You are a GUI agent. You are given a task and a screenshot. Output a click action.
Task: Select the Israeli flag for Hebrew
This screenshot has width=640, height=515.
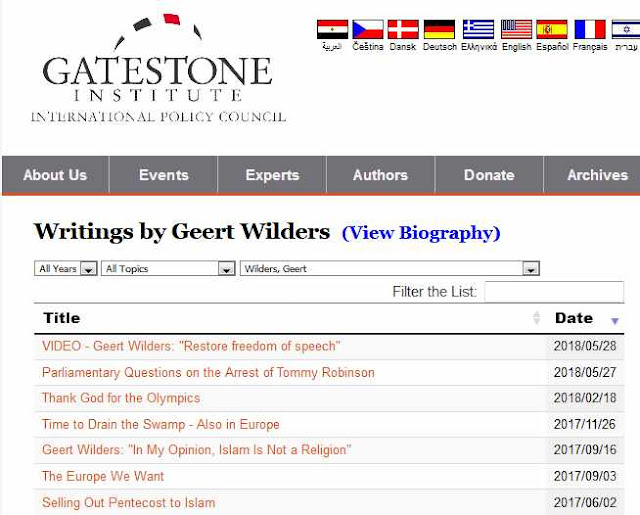point(626,29)
